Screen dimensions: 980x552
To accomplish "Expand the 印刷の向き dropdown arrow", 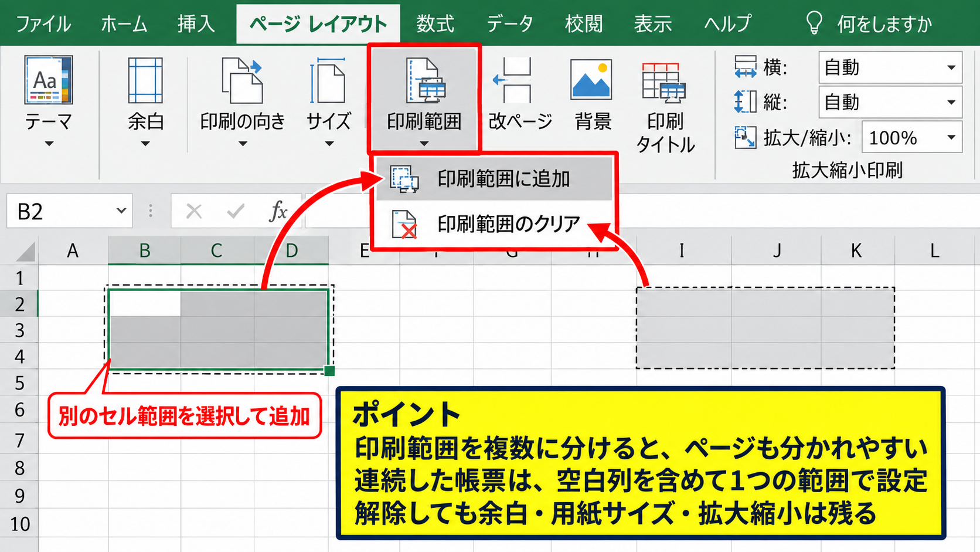I will point(243,144).
